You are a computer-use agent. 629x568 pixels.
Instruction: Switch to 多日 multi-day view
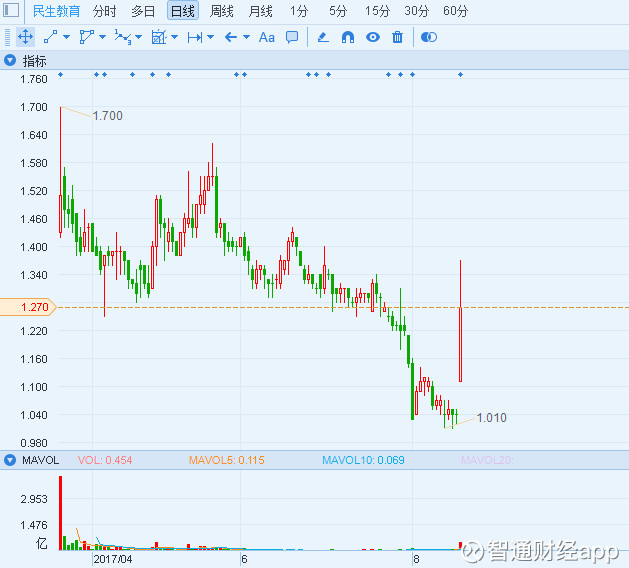pyautogui.click(x=143, y=11)
